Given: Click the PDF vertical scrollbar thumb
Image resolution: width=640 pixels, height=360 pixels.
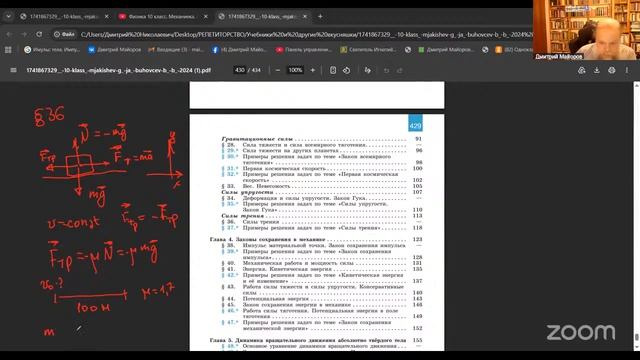Looking at the screenshot, I should coord(636,337).
